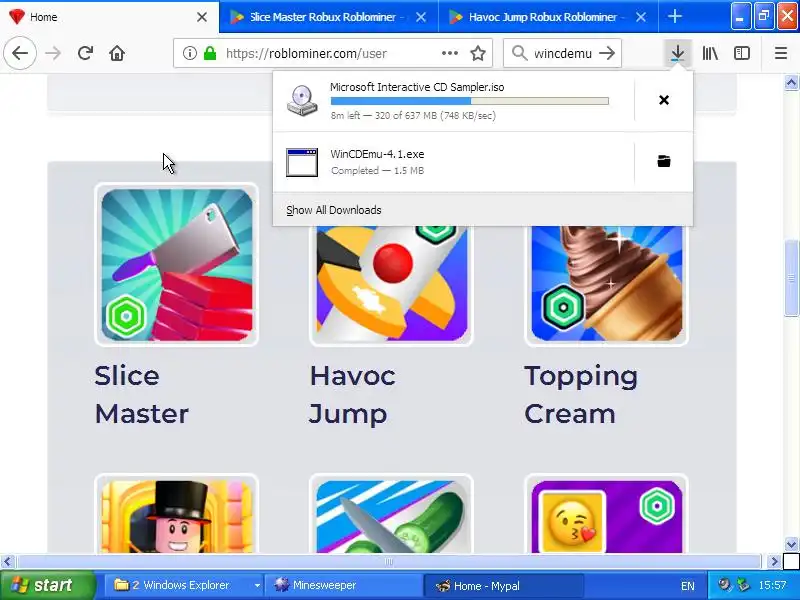The height and width of the screenshot is (600, 800).
Task: Click the forward navigation arrow
Action: (x=53, y=53)
